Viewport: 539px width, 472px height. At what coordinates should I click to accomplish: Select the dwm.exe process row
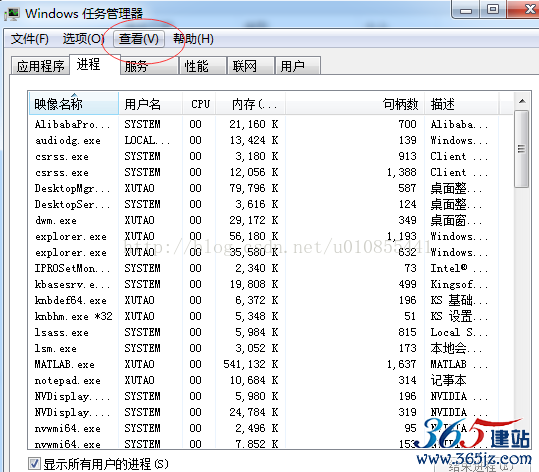coord(272,220)
